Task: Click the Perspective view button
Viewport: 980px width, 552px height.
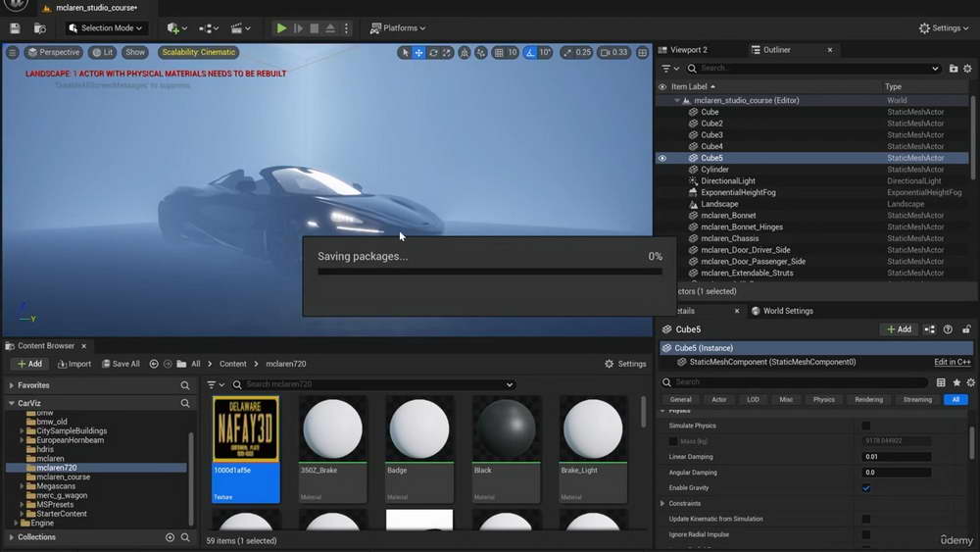Action: 54,53
